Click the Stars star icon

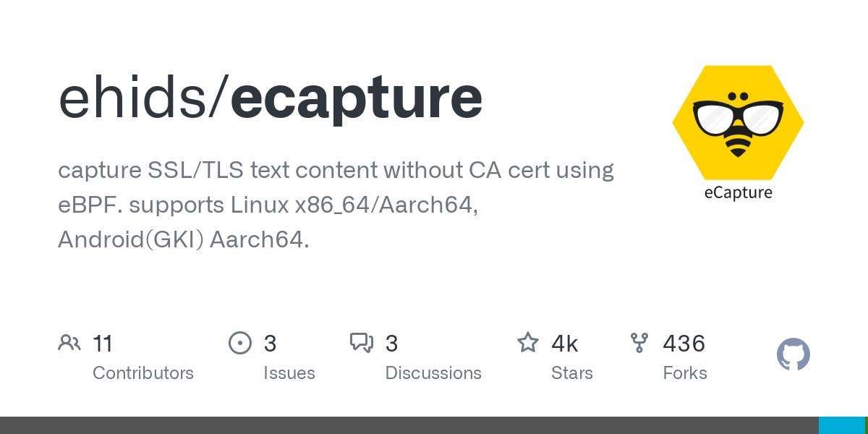(527, 342)
